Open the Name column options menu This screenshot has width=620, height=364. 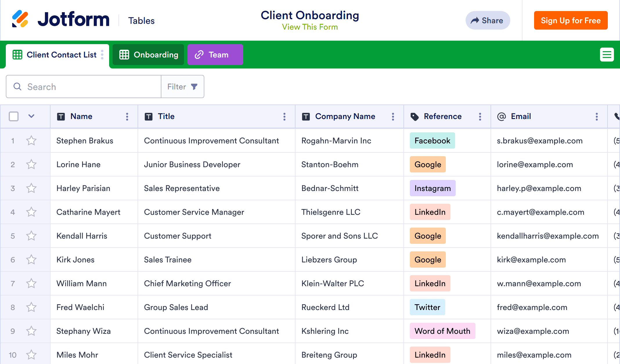tap(127, 116)
